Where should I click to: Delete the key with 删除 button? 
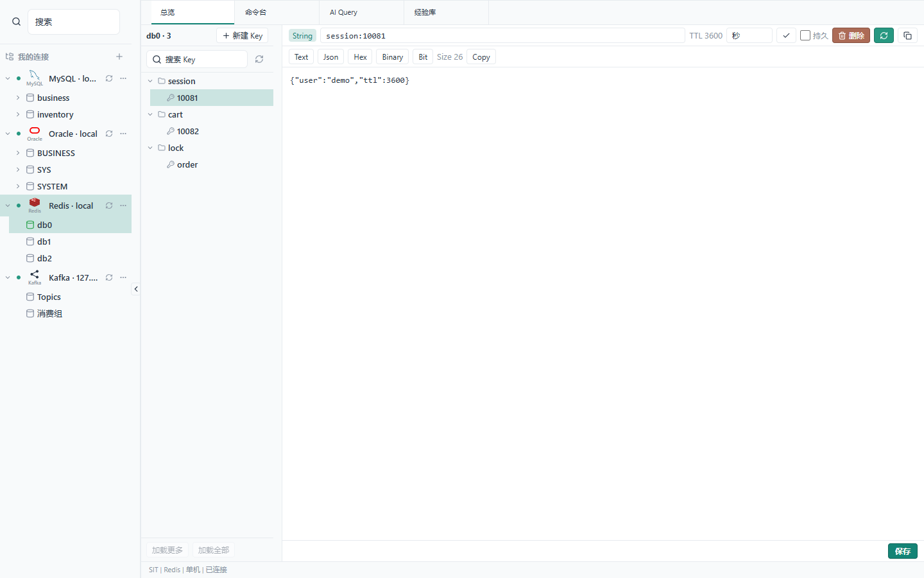(851, 35)
